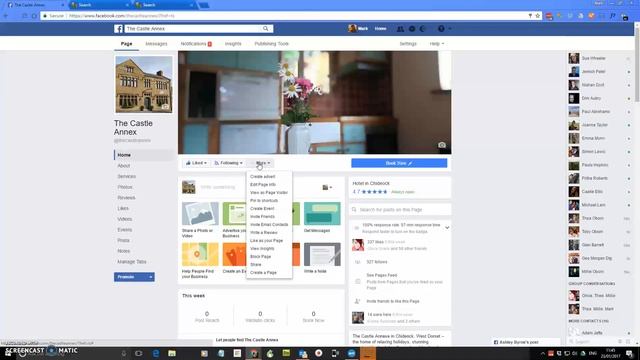640x360 pixels.
Task: Open the Write a Note tile
Action: click(x=322, y=258)
